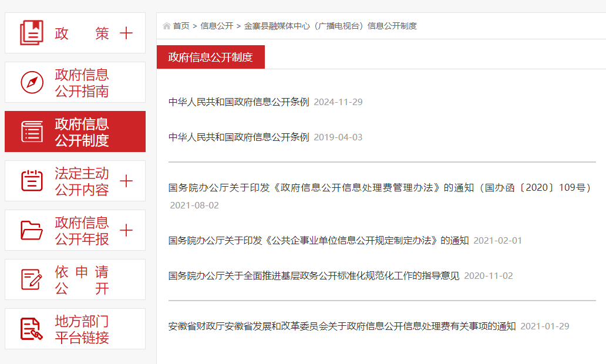
Task: Open 中华人民共和国政府信息公开条例 dated 2019-04-03
Action: point(239,137)
